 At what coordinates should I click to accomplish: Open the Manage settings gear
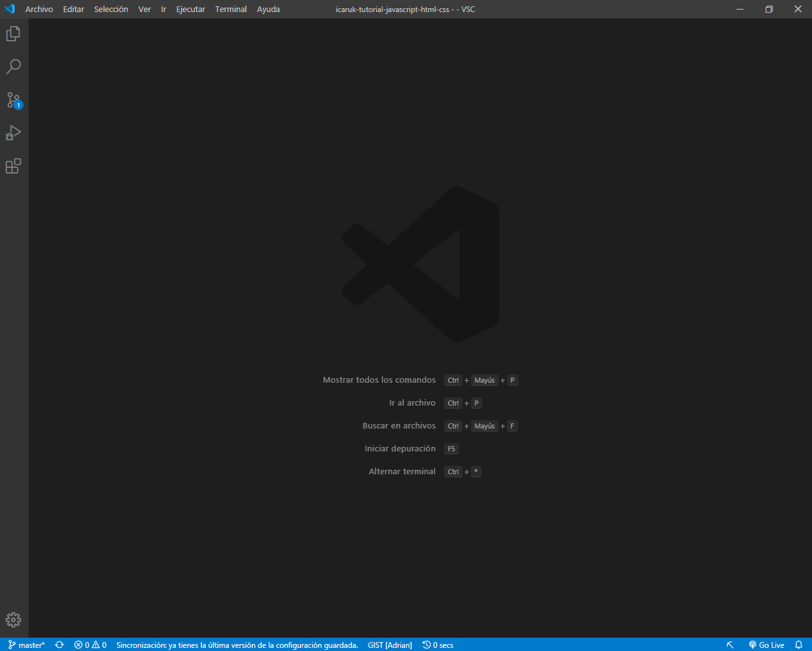pyautogui.click(x=13, y=619)
